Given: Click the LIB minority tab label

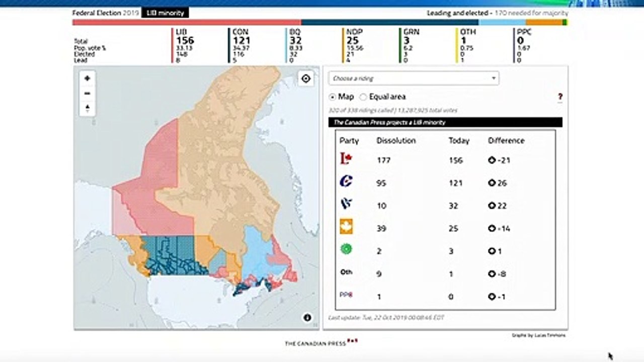Looking at the screenshot, I should click(165, 13).
